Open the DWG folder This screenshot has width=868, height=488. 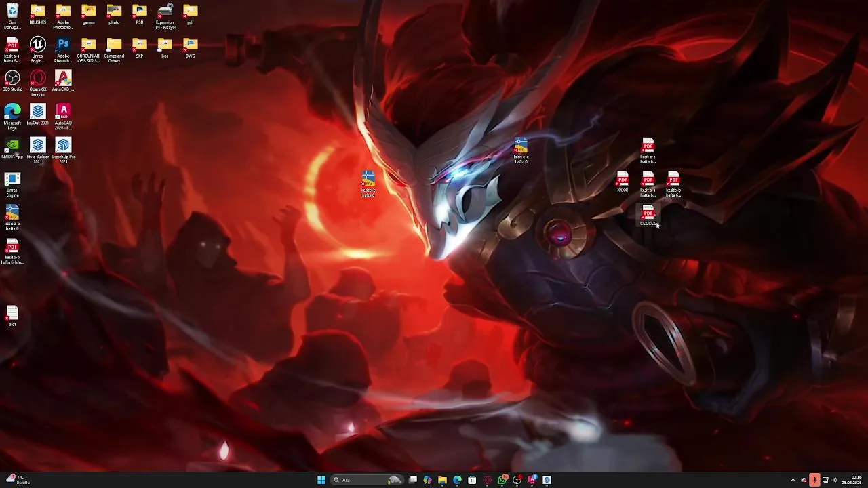[191, 48]
